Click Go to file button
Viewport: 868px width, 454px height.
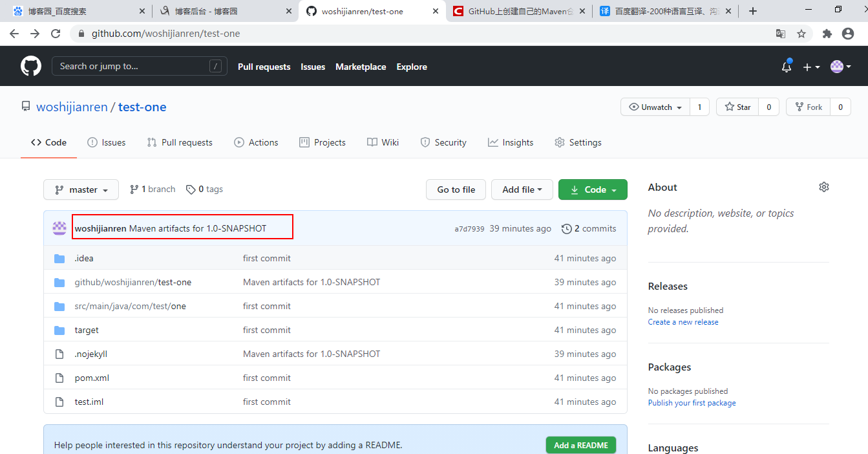456,189
